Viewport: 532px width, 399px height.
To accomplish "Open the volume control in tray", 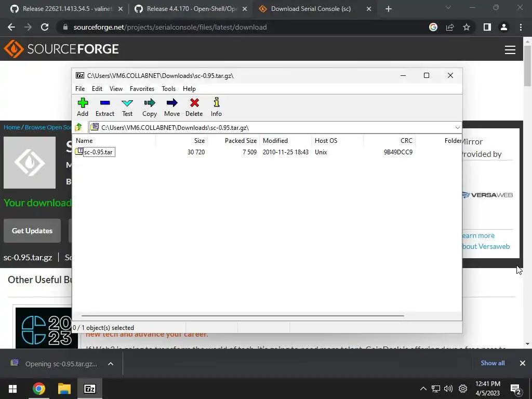I will [448, 389].
